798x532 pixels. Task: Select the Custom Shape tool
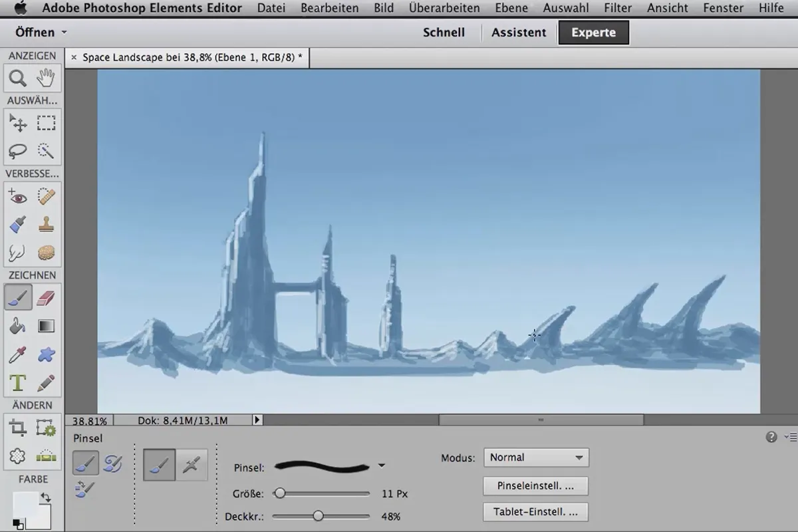(46, 354)
